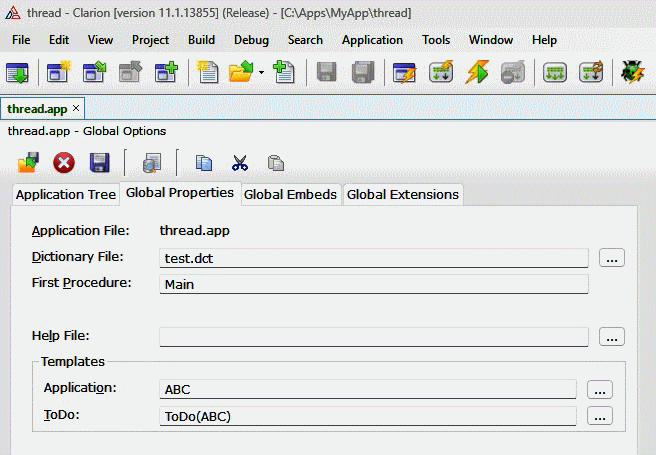Click the ellipsis button next to Help File
This screenshot has width=656, height=455.
(x=612, y=337)
